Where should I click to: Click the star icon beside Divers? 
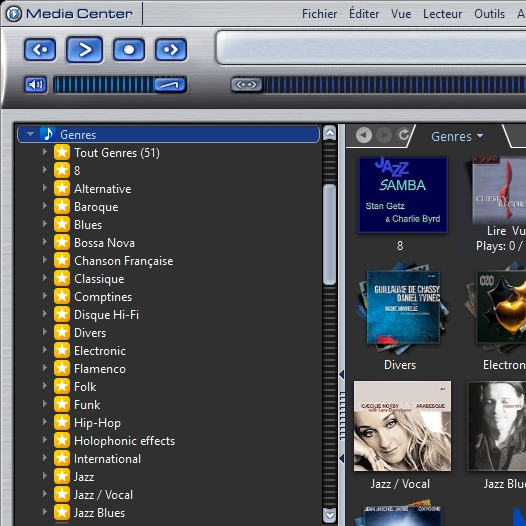click(x=62, y=332)
